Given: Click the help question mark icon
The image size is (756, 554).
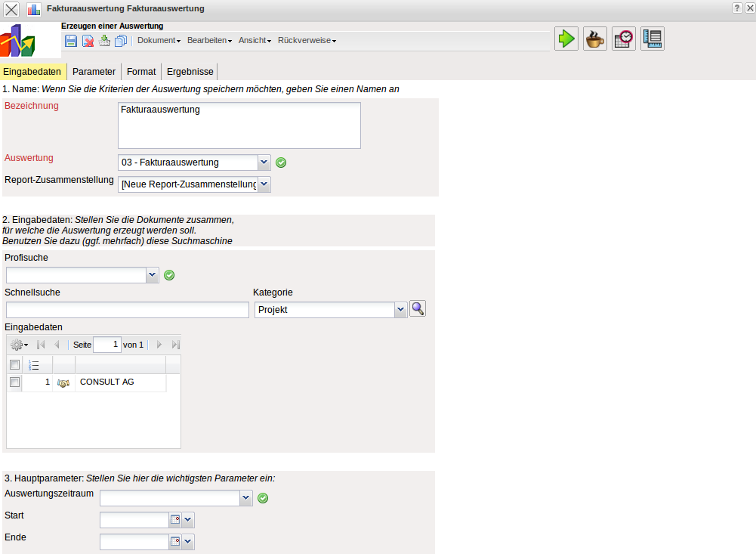Looking at the screenshot, I should click(x=736, y=8).
